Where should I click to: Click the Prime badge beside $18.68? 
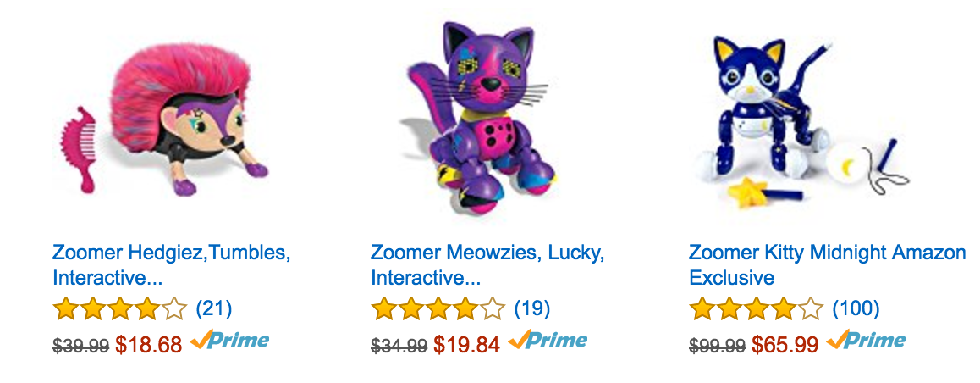coord(230,341)
